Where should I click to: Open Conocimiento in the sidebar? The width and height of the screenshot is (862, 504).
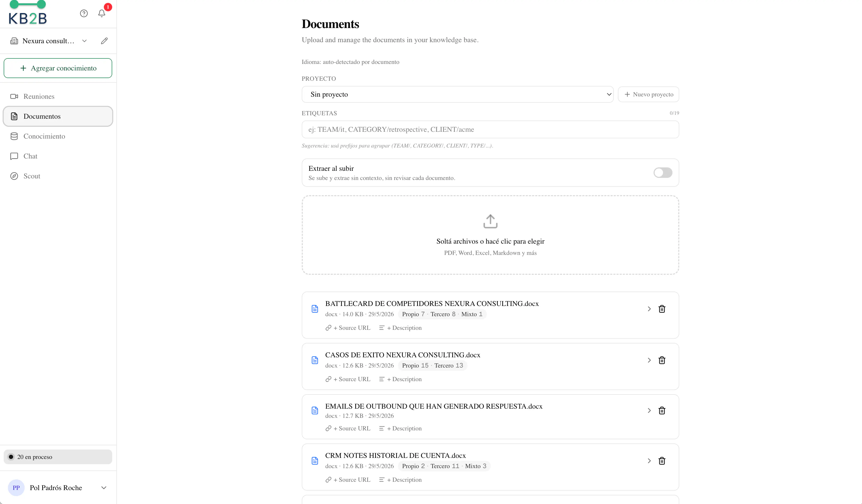pyautogui.click(x=58, y=136)
